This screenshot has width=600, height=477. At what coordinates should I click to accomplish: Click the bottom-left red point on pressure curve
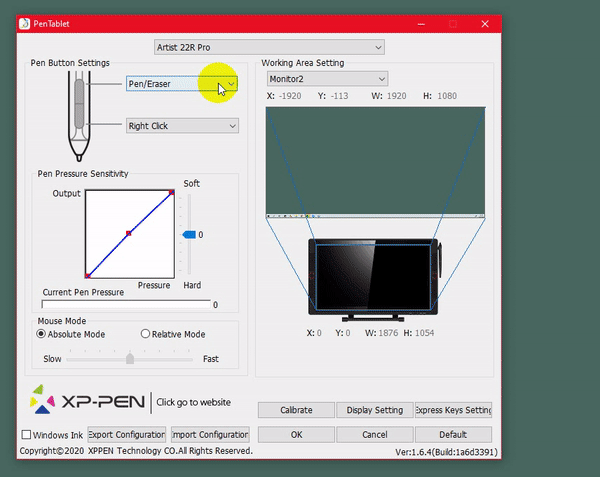coord(88,275)
